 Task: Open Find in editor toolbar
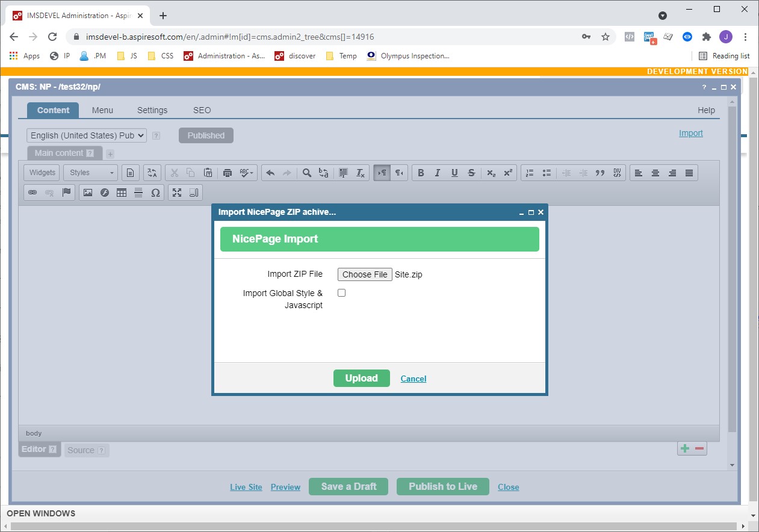pos(307,173)
